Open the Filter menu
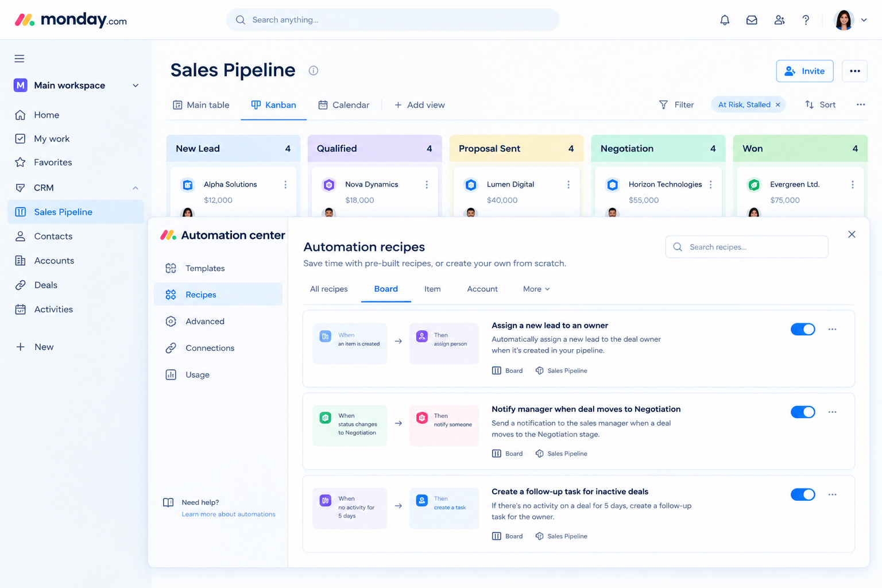Image resolution: width=882 pixels, height=588 pixels. [676, 105]
